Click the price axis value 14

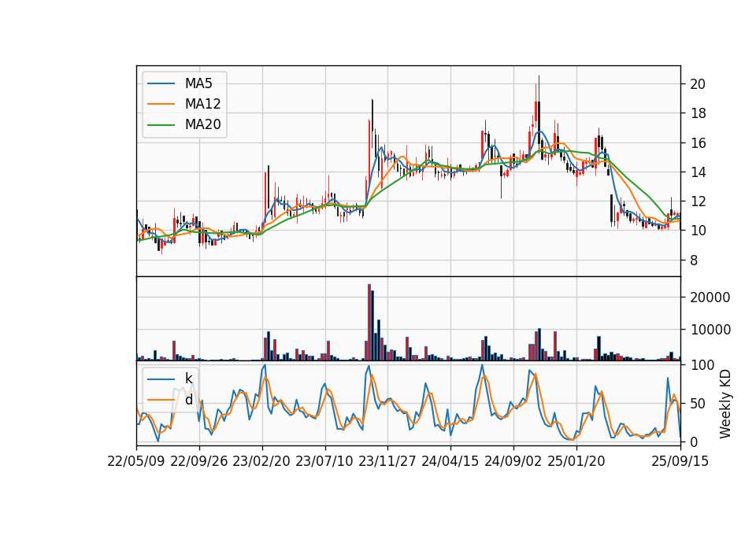(698, 172)
